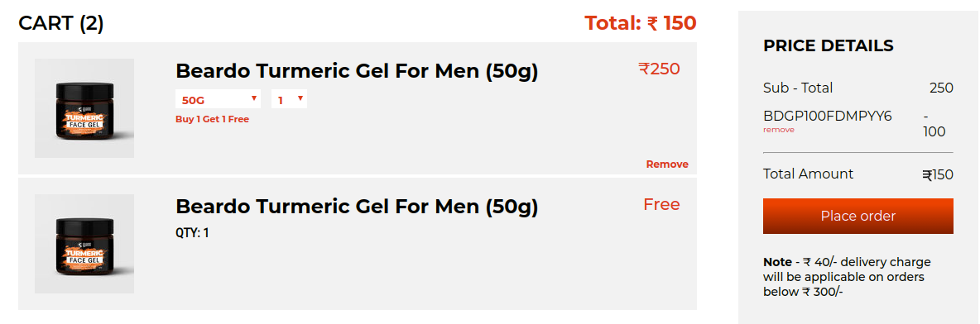
Task: Open the first Turmeric Face Gel product image
Action: [84, 108]
